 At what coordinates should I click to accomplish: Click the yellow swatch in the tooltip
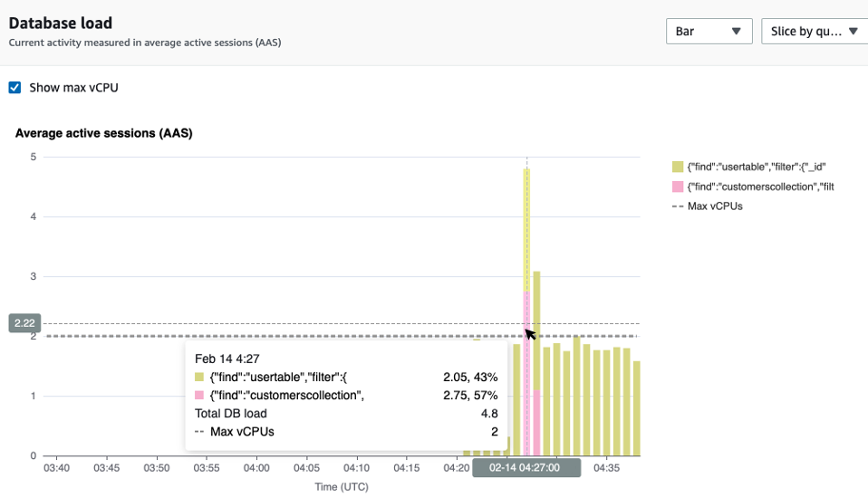coord(200,377)
